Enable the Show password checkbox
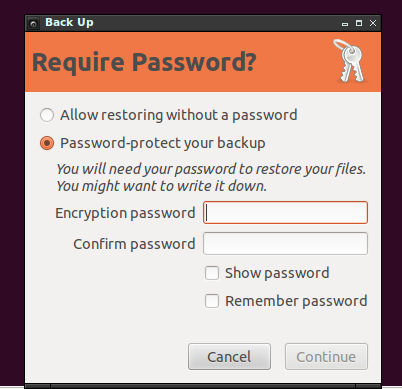The width and height of the screenshot is (402, 389). coord(212,273)
